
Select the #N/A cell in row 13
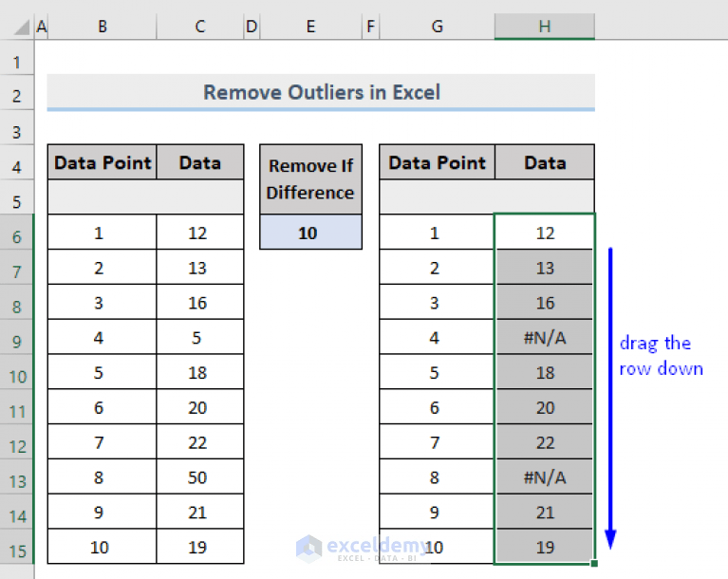click(545, 476)
